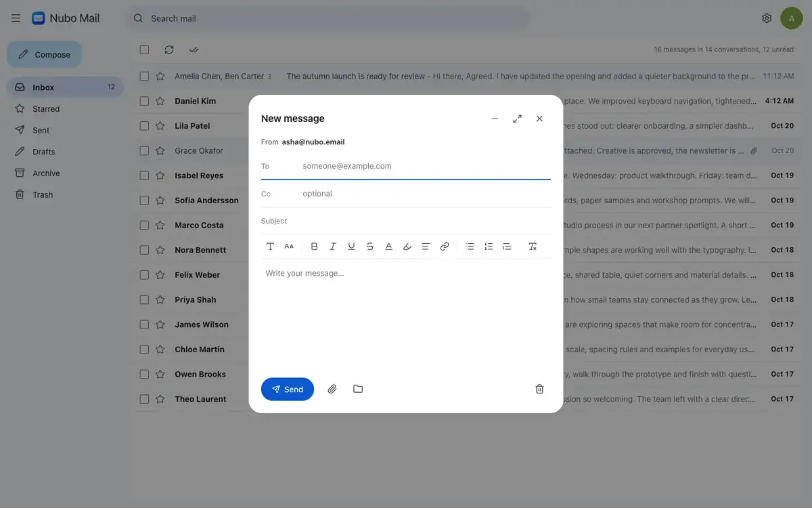Select the Lila Patel message checkbox
The width and height of the screenshot is (812, 508).
[144, 126]
